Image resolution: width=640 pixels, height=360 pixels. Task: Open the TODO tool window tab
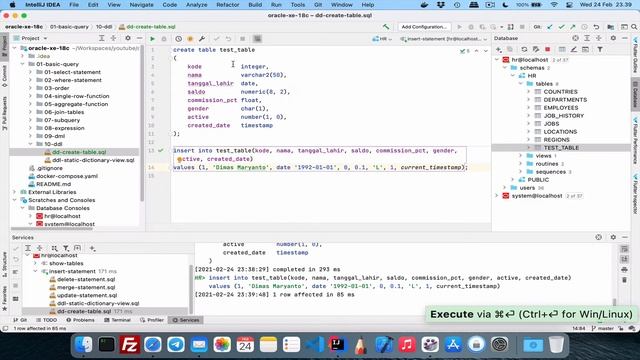pos(47,320)
